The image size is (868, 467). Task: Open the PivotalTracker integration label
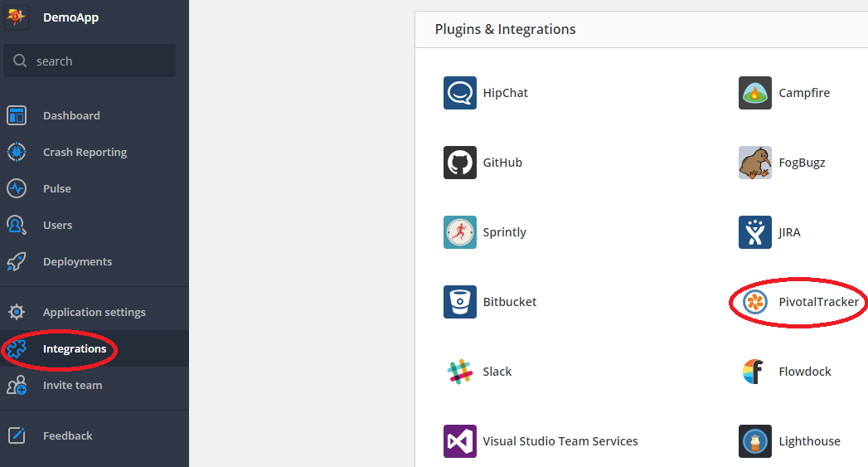point(819,302)
